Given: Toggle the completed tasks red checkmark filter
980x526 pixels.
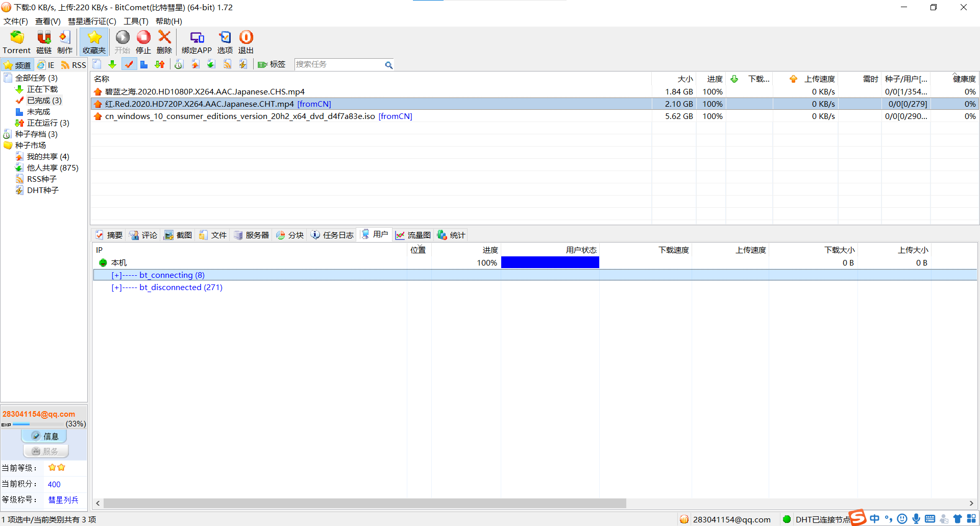Looking at the screenshot, I should tap(129, 64).
